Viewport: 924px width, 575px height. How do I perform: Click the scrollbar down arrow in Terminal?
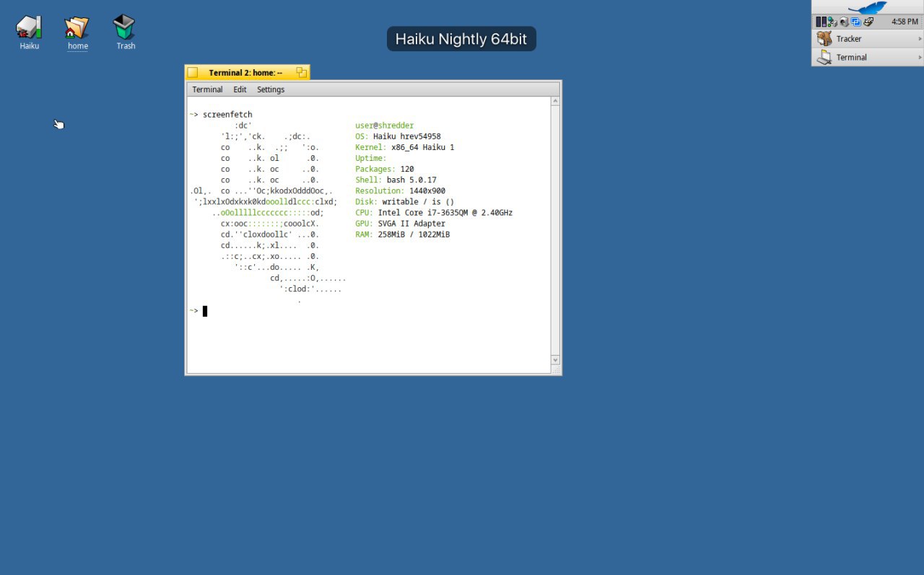tap(555, 359)
